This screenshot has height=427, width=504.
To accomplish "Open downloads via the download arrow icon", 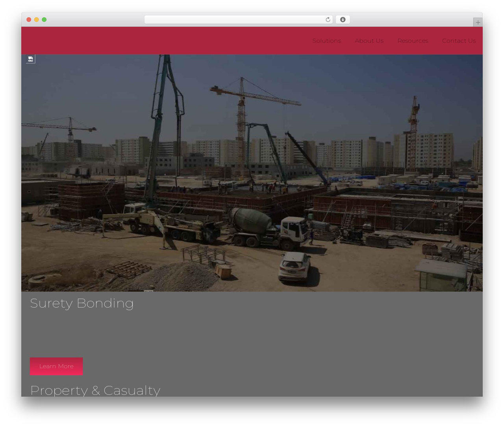I will coord(343,20).
